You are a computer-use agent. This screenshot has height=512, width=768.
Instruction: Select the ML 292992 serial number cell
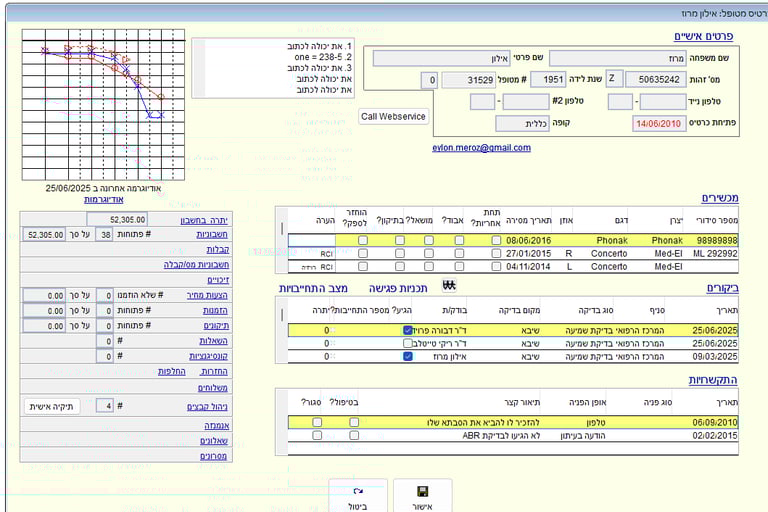(x=715, y=253)
